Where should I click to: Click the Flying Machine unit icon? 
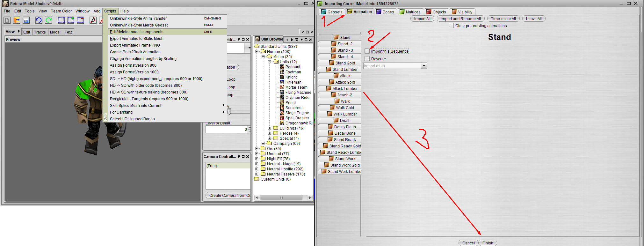pyautogui.click(x=282, y=93)
